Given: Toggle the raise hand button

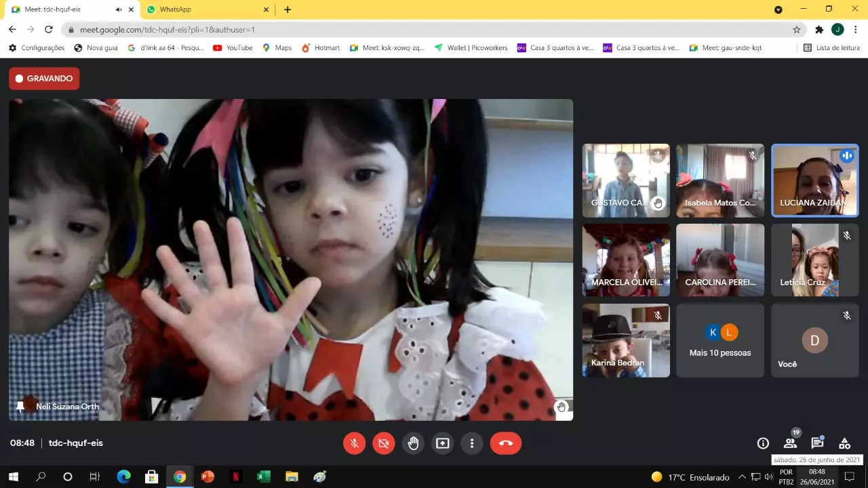Looking at the screenshot, I should [413, 443].
